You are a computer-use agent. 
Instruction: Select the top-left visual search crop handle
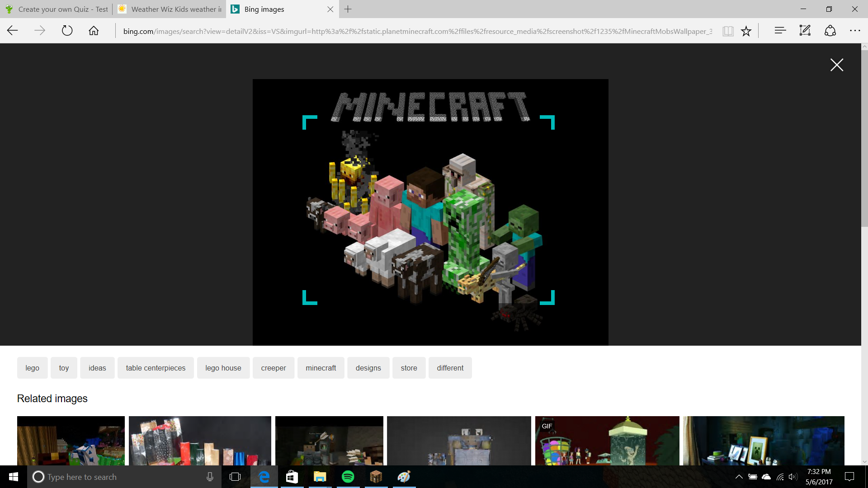(x=309, y=122)
